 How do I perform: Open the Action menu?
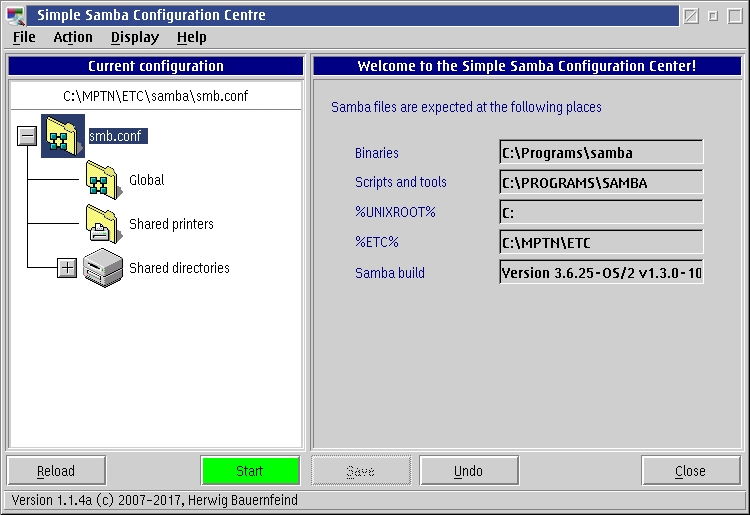tap(73, 37)
